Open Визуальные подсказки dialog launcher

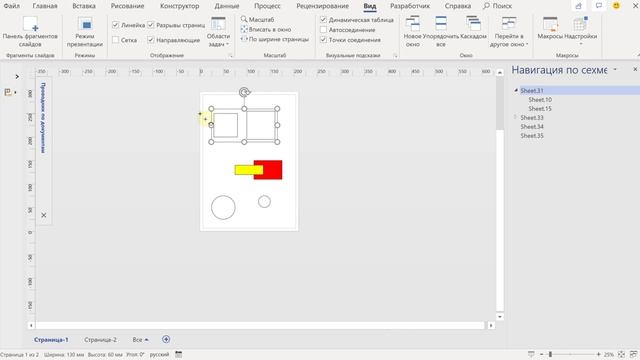coord(395,56)
